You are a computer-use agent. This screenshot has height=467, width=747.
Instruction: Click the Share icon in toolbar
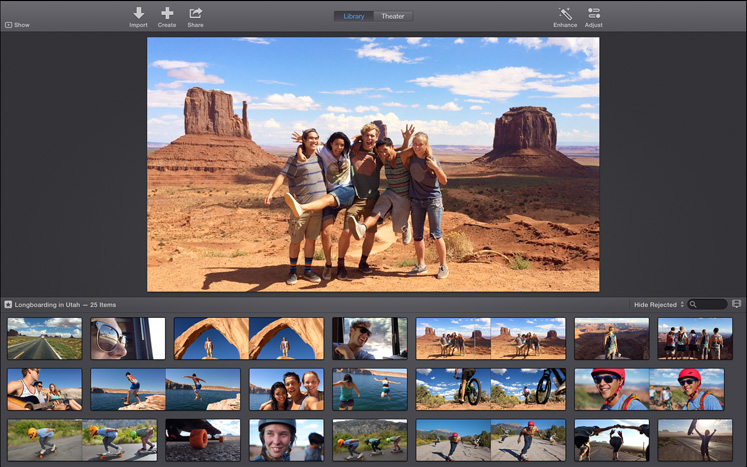196,13
